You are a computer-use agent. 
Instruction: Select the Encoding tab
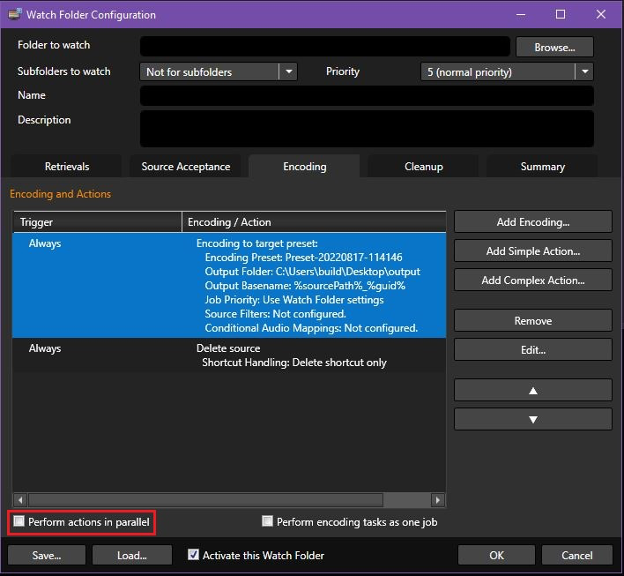[x=304, y=166]
